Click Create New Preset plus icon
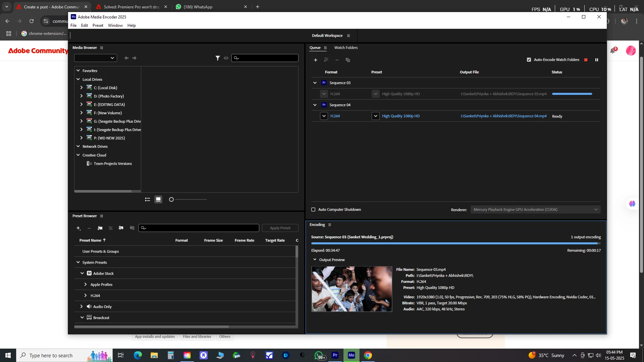This screenshot has width=644, height=362. (x=78, y=228)
